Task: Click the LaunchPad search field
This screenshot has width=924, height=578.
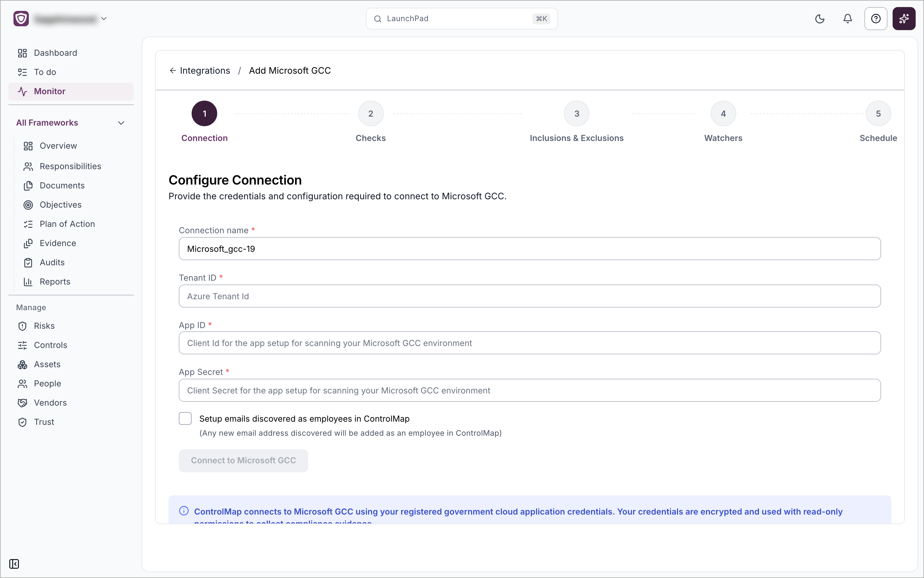Action: 461,19
